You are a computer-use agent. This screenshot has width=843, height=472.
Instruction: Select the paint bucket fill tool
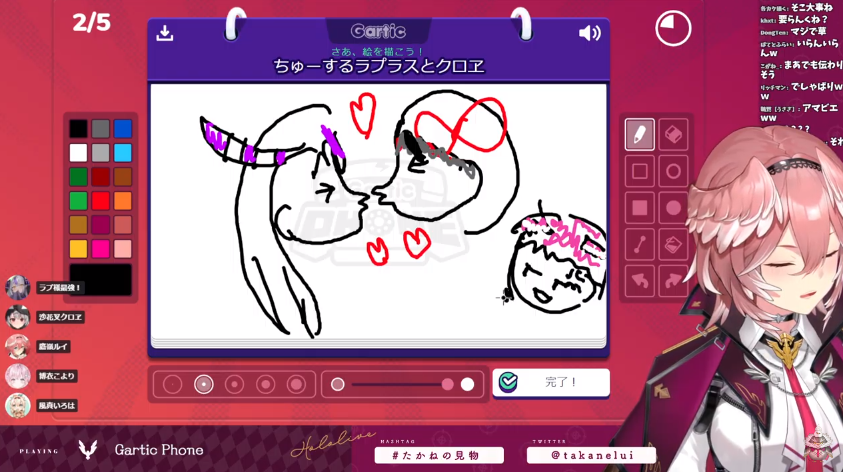coord(673,244)
